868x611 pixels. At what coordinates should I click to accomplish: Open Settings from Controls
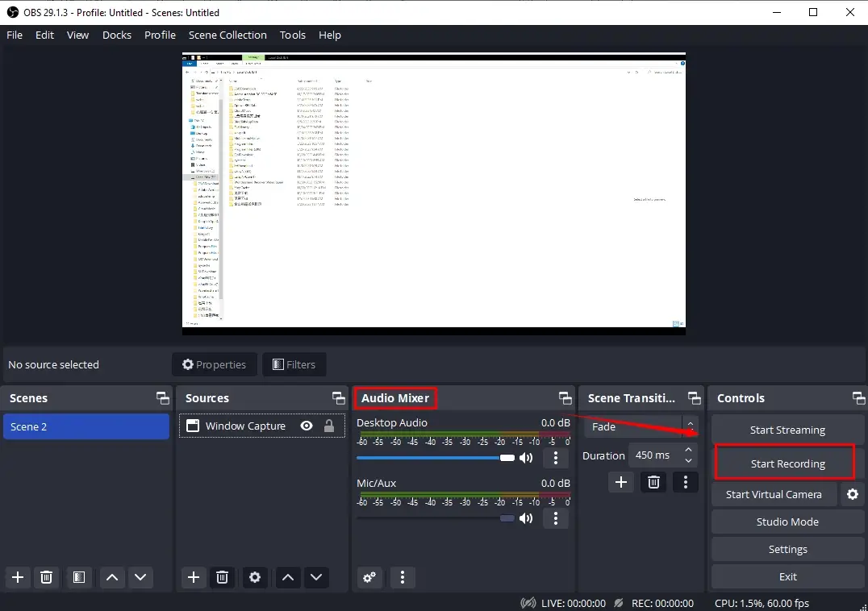[787, 549]
